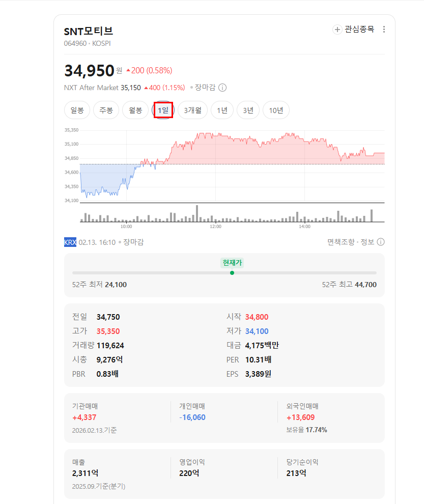Click the 개인매매 value -16,060

click(192, 417)
